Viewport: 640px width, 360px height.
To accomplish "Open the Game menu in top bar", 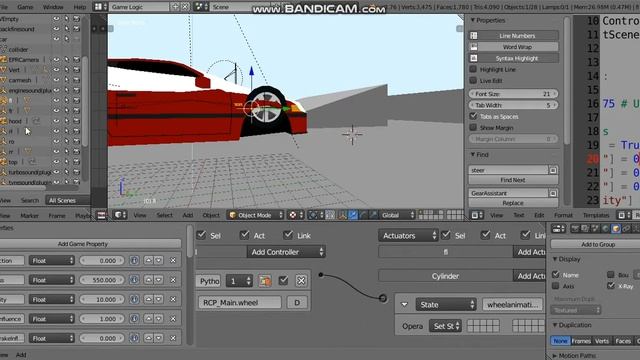I will (25, 7).
